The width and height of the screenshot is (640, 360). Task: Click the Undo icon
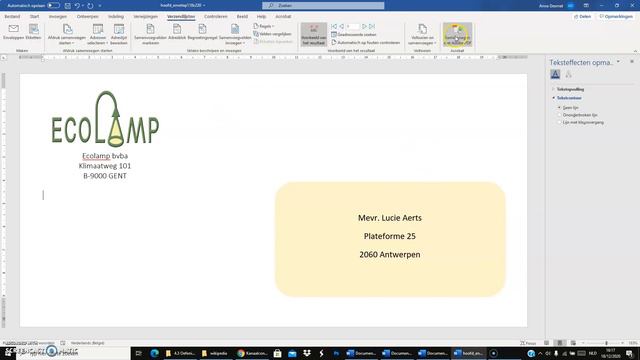pyautogui.click(x=77, y=6)
